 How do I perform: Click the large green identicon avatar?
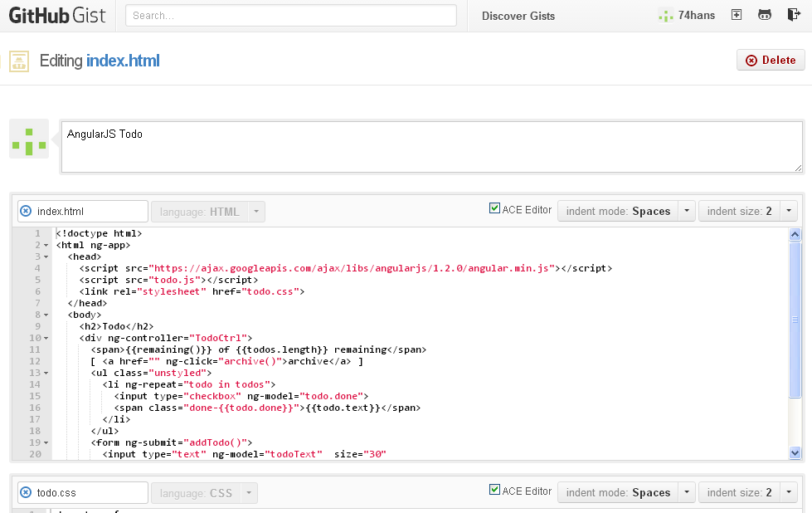29,139
